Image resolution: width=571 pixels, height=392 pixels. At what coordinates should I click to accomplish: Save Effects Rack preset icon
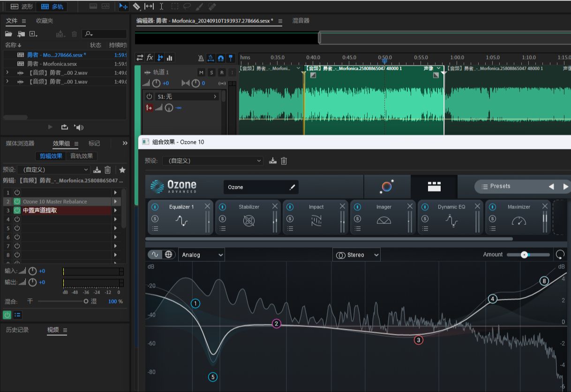coord(97,170)
